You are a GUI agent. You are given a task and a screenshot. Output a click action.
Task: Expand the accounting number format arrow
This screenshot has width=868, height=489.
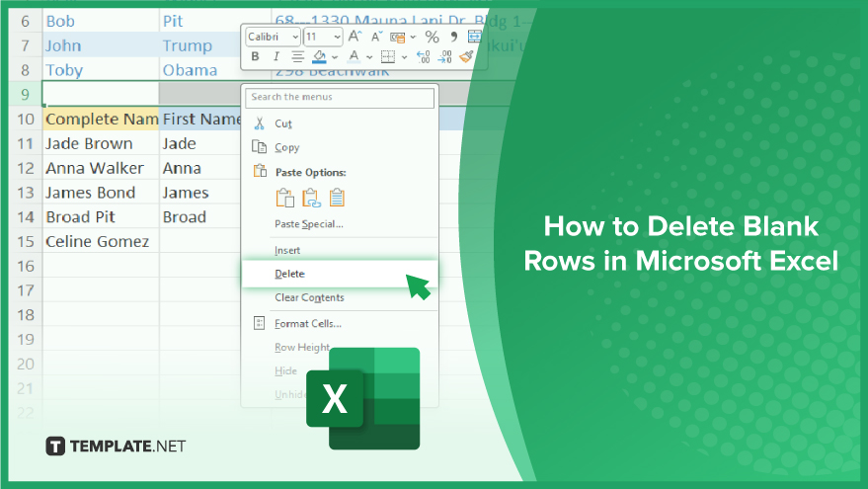(414, 38)
